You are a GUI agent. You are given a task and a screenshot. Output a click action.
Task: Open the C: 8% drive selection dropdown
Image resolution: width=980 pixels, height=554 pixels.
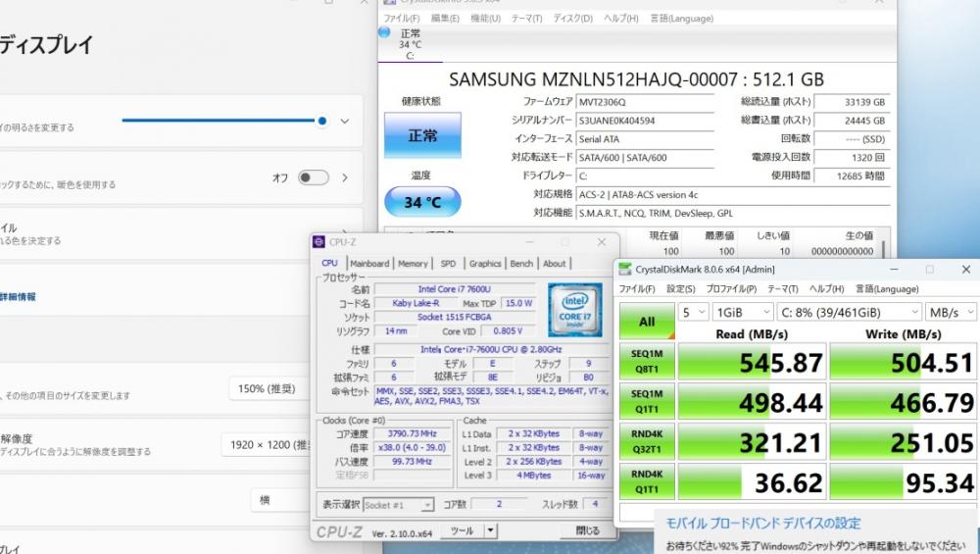[849, 312]
